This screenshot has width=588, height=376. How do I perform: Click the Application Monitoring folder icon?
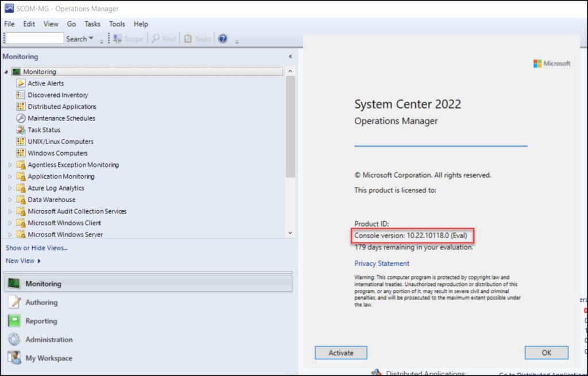pos(21,176)
